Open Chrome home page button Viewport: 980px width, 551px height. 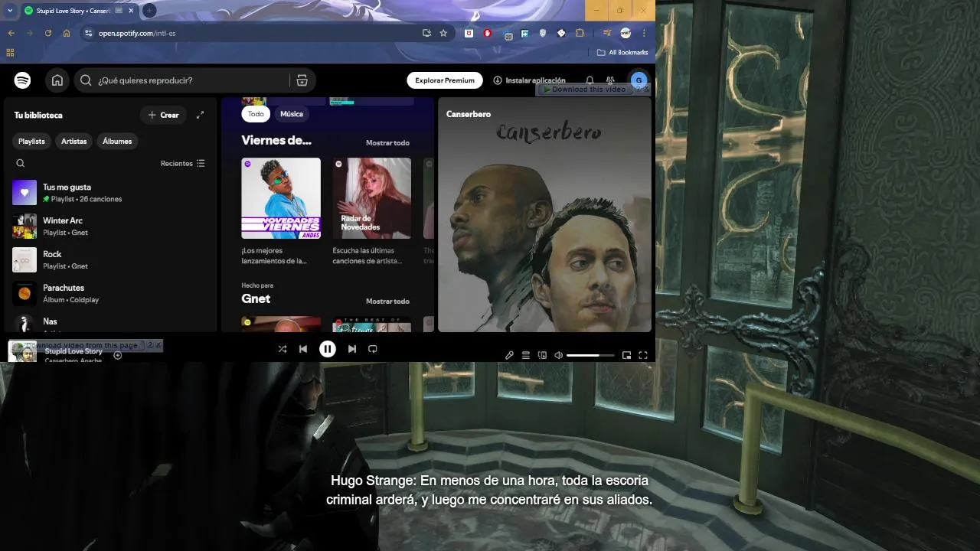[67, 33]
